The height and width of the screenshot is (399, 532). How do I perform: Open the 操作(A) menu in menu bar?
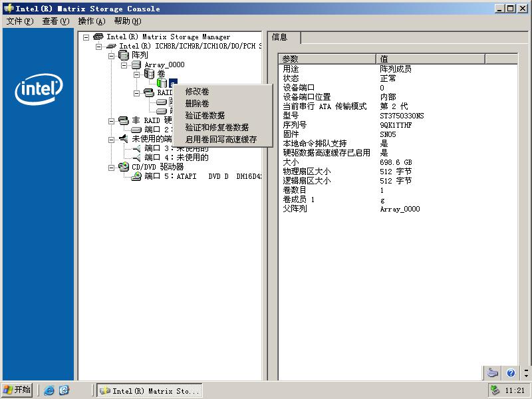tap(91, 21)
